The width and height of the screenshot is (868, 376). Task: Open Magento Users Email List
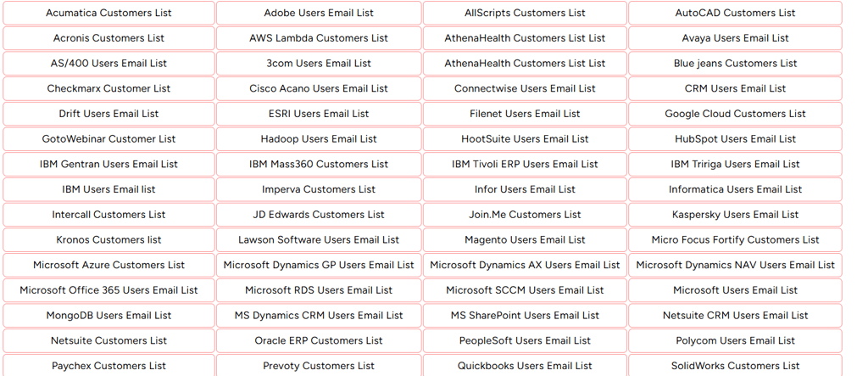525,240
